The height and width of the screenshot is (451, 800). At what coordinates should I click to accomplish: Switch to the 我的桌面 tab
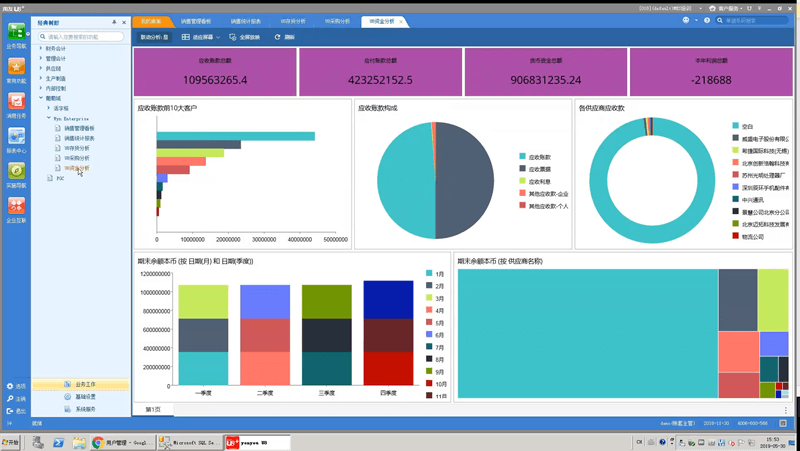click(151, 21)
